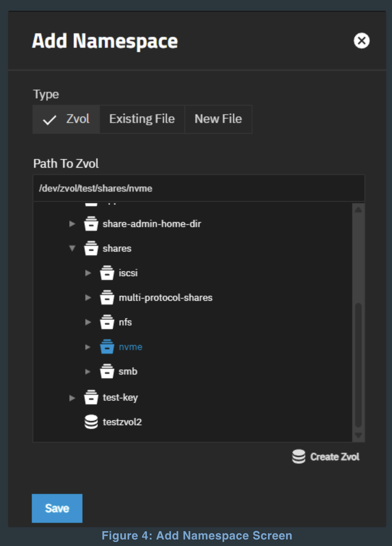Screen dimensions: 392x546
Task: Close the Add Namespace dialog
Action: (361, 40)
